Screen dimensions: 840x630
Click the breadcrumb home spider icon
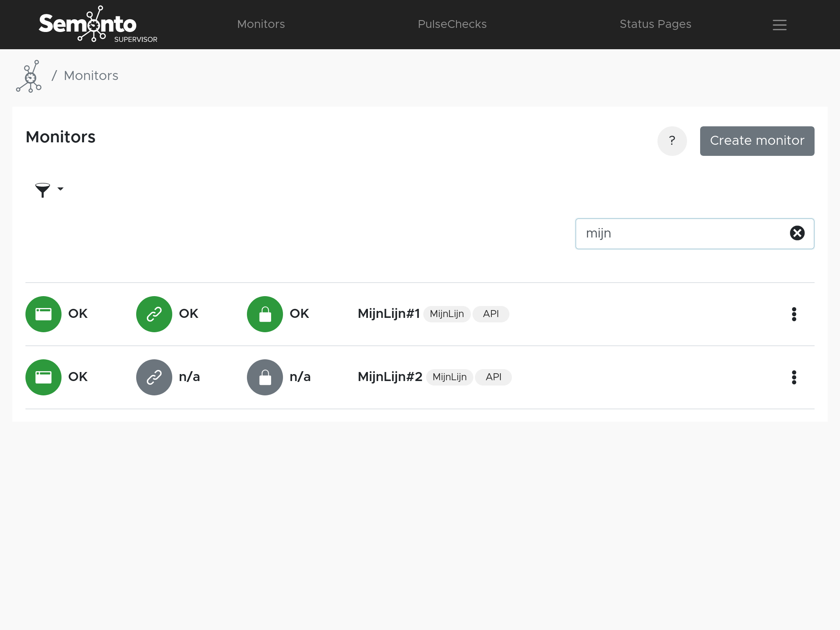click(x=29, y=76)
